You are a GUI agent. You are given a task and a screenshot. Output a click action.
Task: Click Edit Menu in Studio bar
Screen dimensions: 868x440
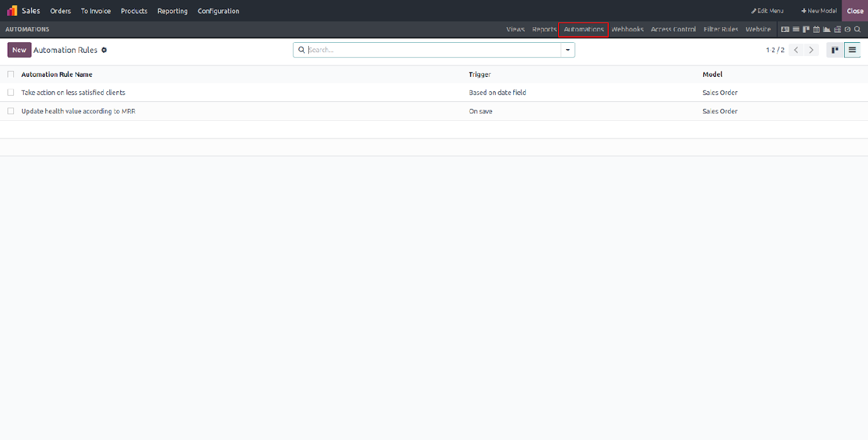(x=767, y=11)
